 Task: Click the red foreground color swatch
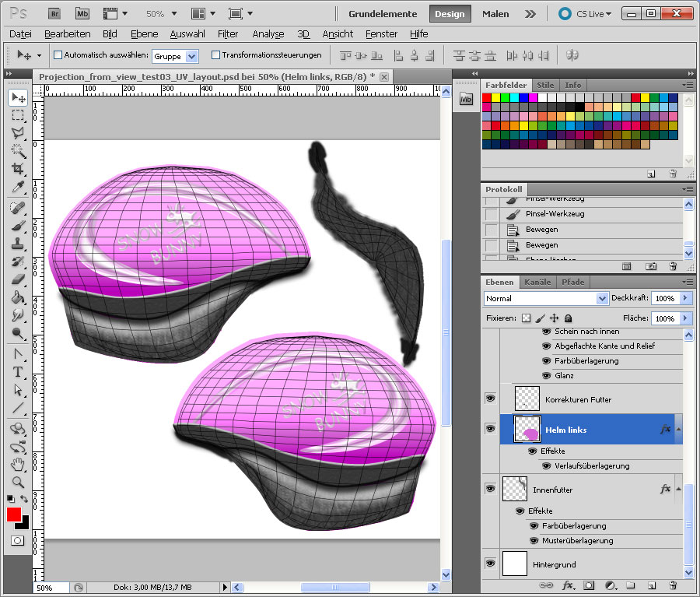[14, 514]
